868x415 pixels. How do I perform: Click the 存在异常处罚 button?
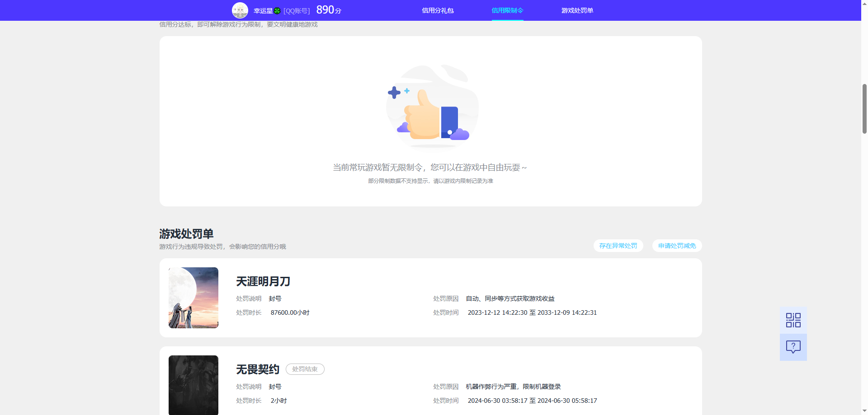tap(618, 246)
